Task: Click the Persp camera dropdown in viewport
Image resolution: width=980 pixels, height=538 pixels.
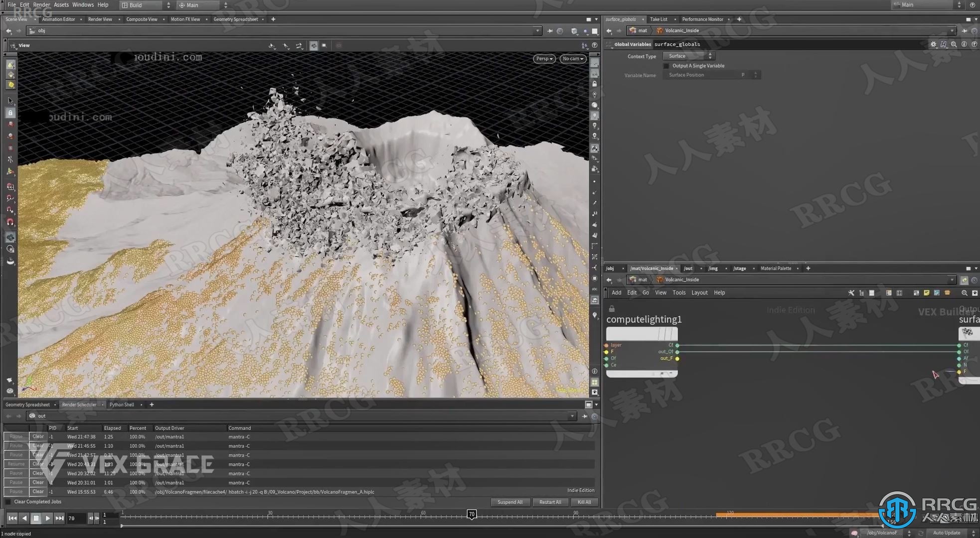Action: (543, 58)
